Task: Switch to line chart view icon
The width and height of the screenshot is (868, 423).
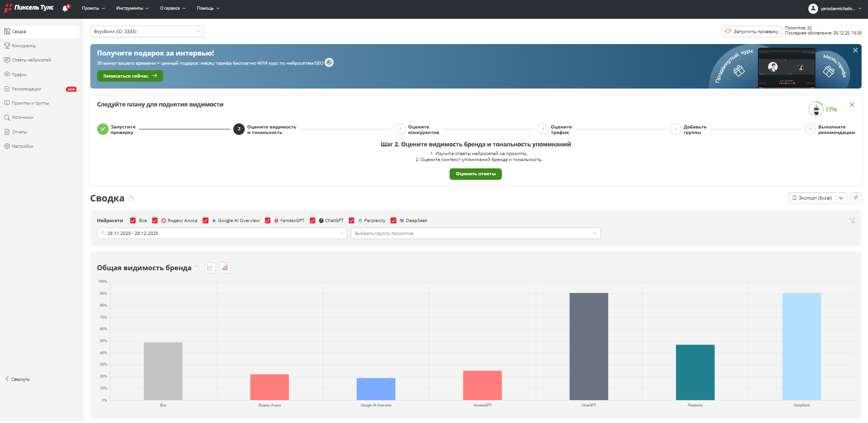Action: pyautogui.click(x=210, y=268)
